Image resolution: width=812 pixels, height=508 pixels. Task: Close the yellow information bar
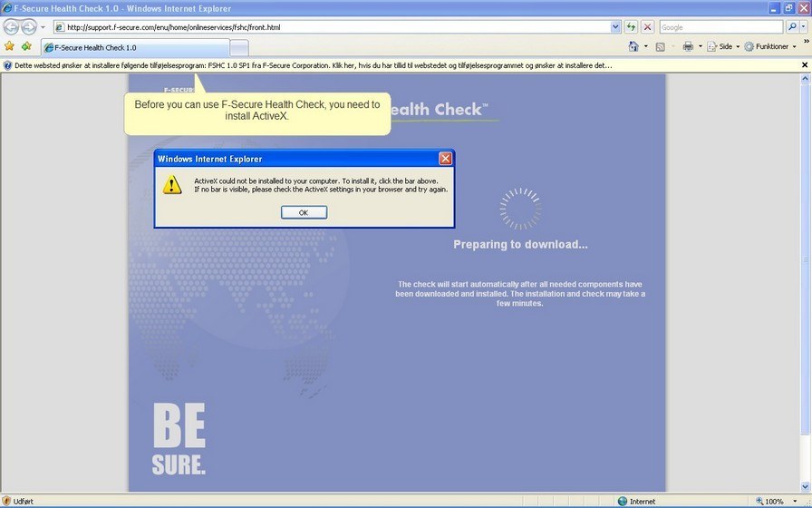tap(805, 65)
